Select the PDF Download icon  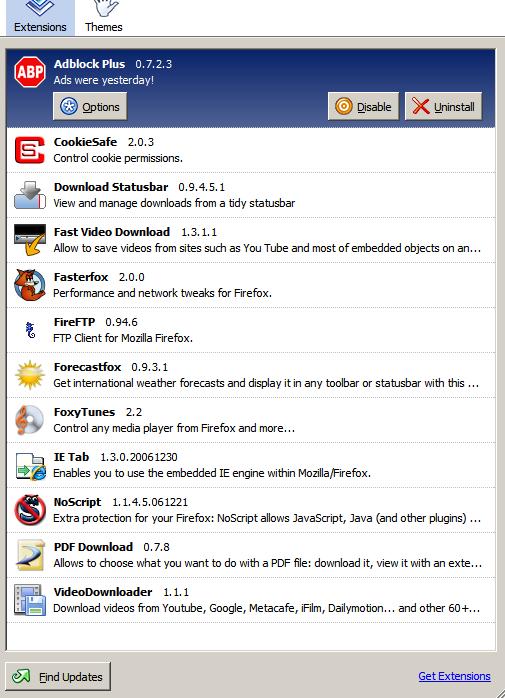point(30,555)
